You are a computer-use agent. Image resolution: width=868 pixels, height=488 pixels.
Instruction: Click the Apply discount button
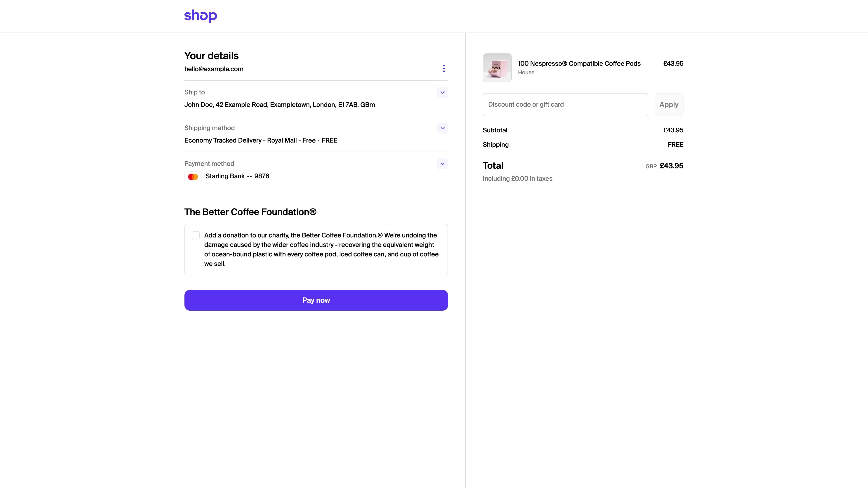[669, 104]
